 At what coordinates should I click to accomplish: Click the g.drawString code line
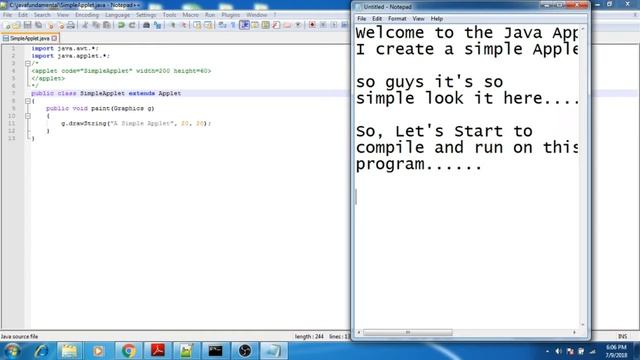point(136,123)
